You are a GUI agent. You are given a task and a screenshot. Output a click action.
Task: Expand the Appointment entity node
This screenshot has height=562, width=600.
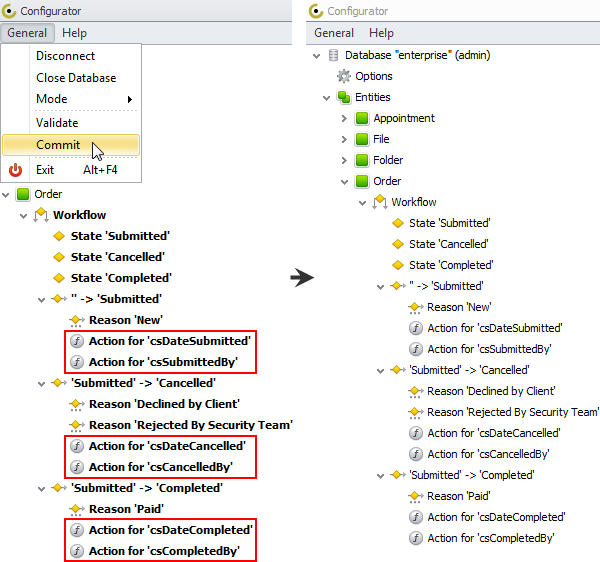(345, 118)
